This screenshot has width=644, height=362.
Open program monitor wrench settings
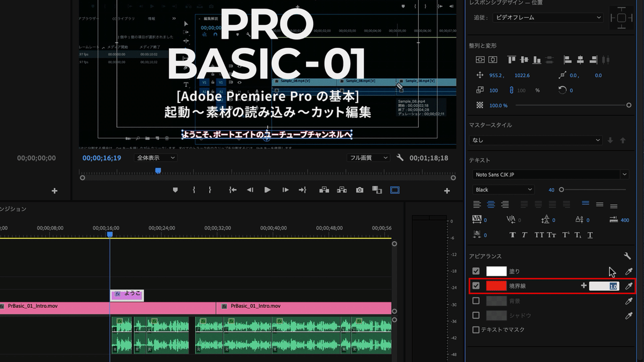(400, 158)
